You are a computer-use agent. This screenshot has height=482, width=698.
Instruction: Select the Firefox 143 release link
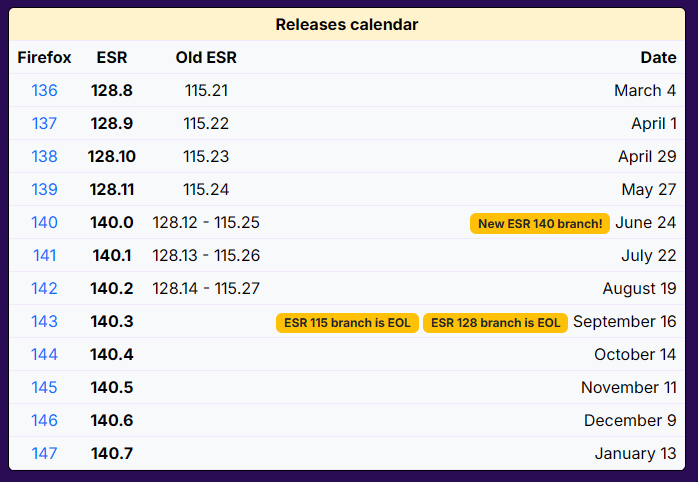44,322
